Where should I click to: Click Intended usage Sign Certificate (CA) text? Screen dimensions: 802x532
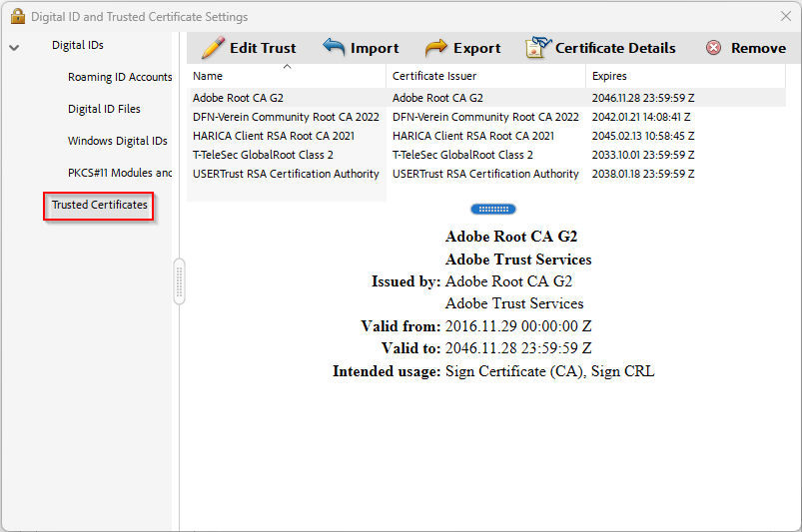click(x=550, y=371)
